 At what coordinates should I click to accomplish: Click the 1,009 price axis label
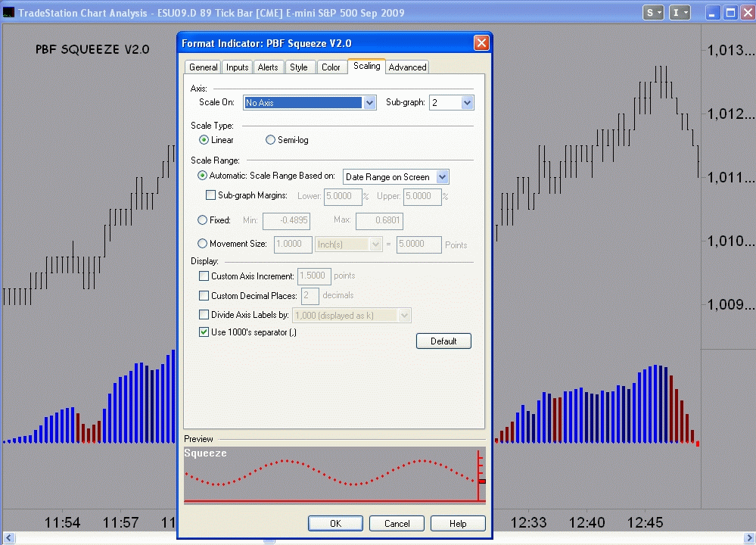730,305
